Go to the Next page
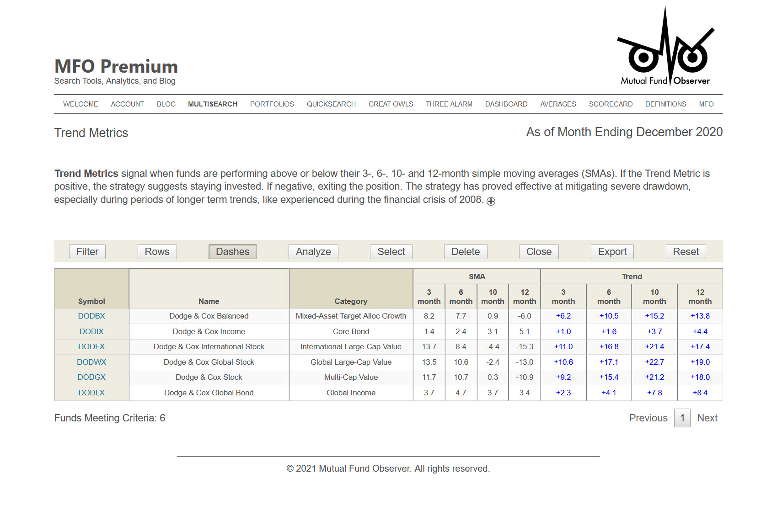Screen dimensions: 777x532 pyautogui.click(x=707, y=418)
